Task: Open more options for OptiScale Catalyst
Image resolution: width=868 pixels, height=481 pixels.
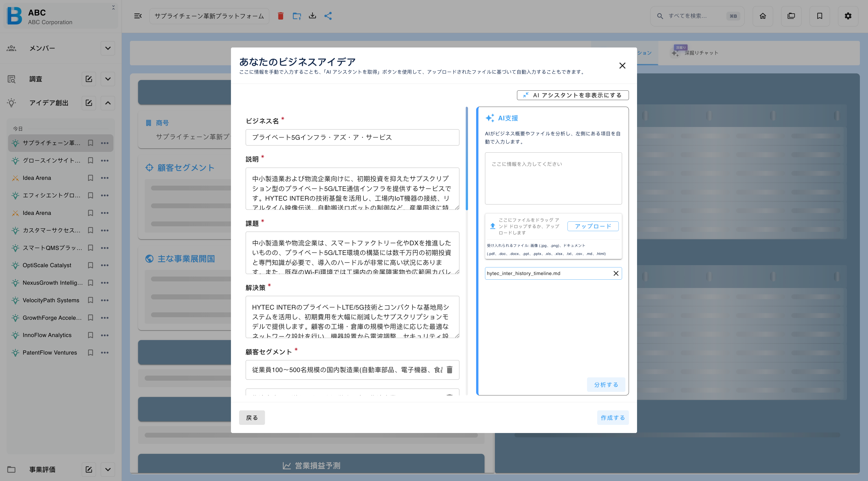Action: 105,265
